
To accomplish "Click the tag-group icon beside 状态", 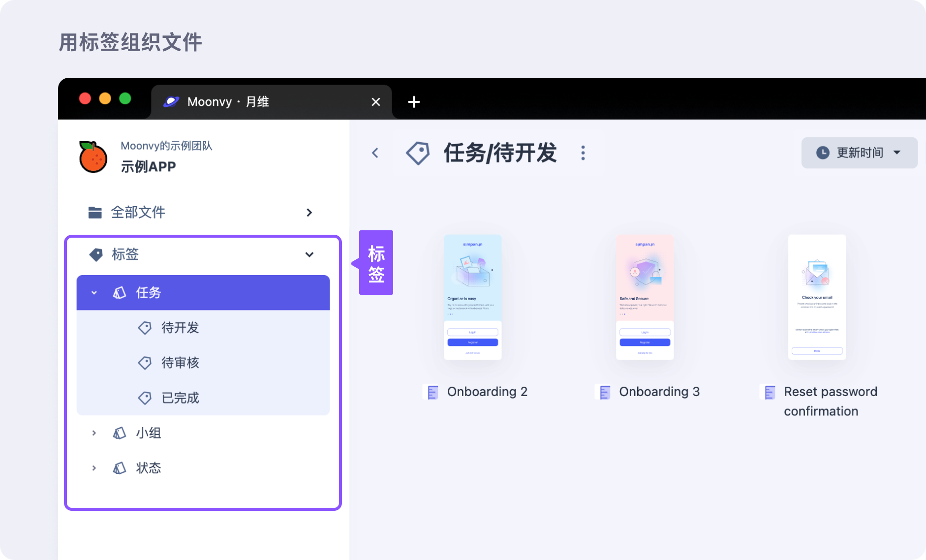I will tap(120, 468).
